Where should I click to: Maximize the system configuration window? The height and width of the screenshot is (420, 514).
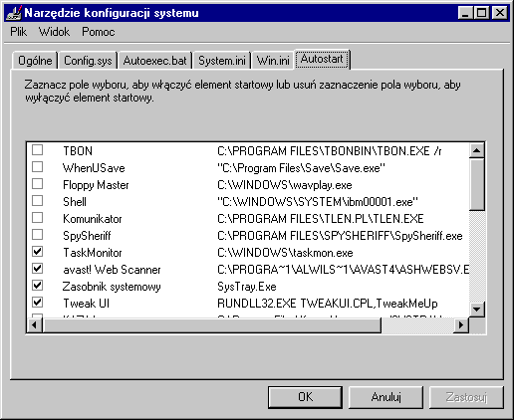click(481, 13)
